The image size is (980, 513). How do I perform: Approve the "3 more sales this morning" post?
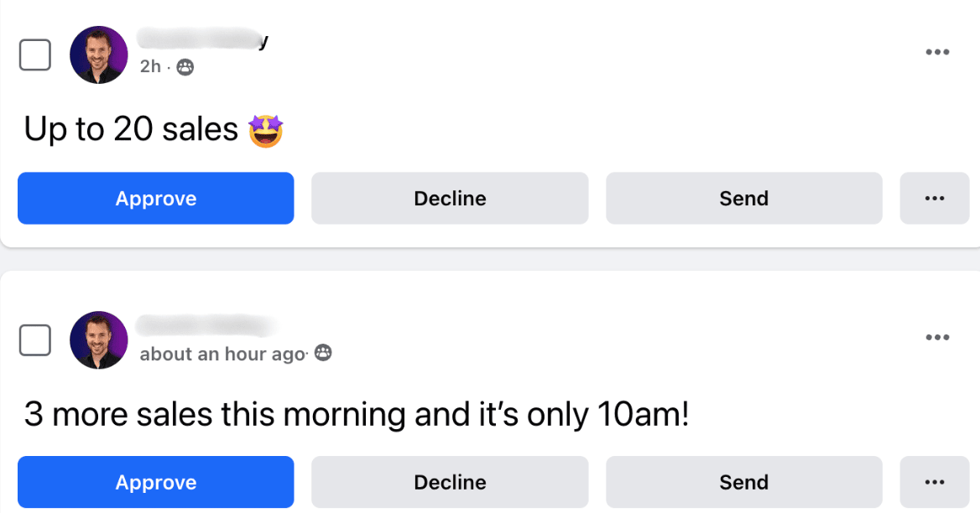pos(155,482)
